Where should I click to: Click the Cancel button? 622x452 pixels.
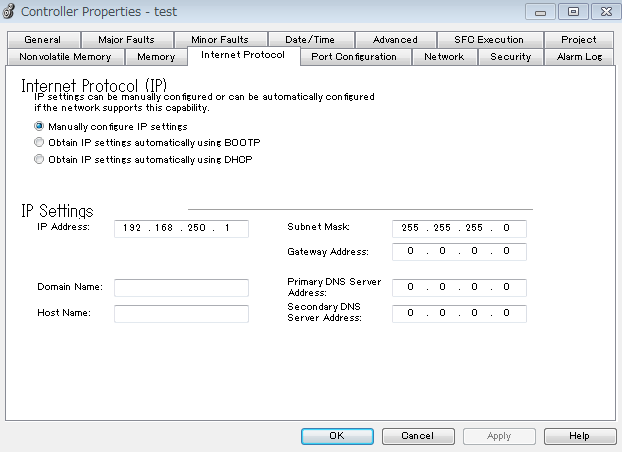(x=417, y=436)
